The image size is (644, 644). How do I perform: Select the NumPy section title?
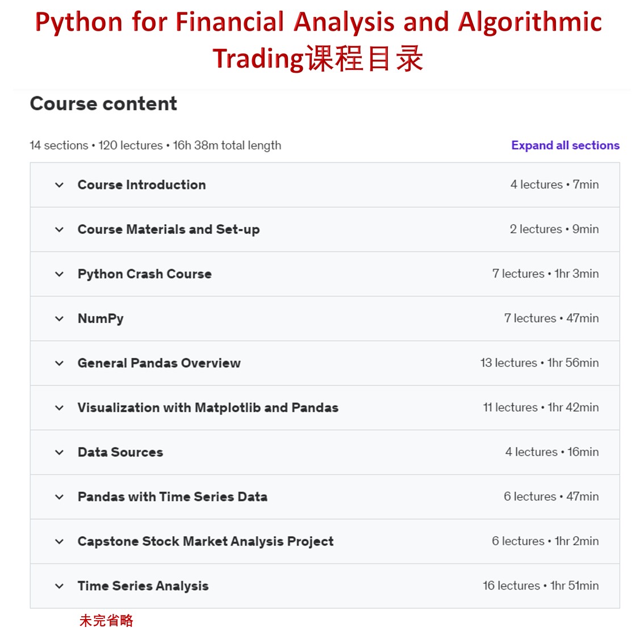[101, 318]
